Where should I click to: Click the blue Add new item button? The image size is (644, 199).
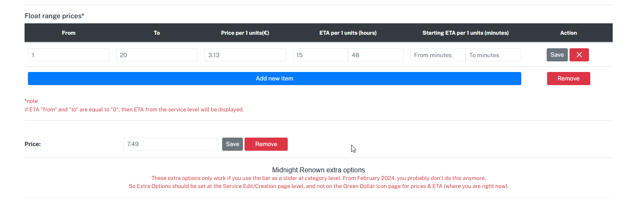tap(274, 78)
